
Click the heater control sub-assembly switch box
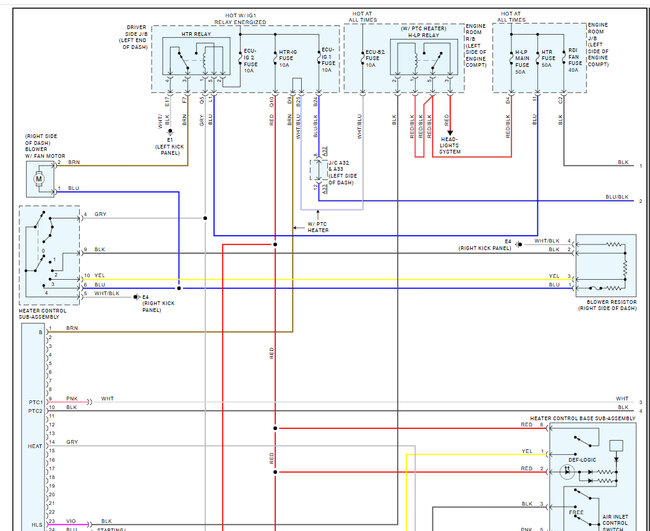click(49, 255)
